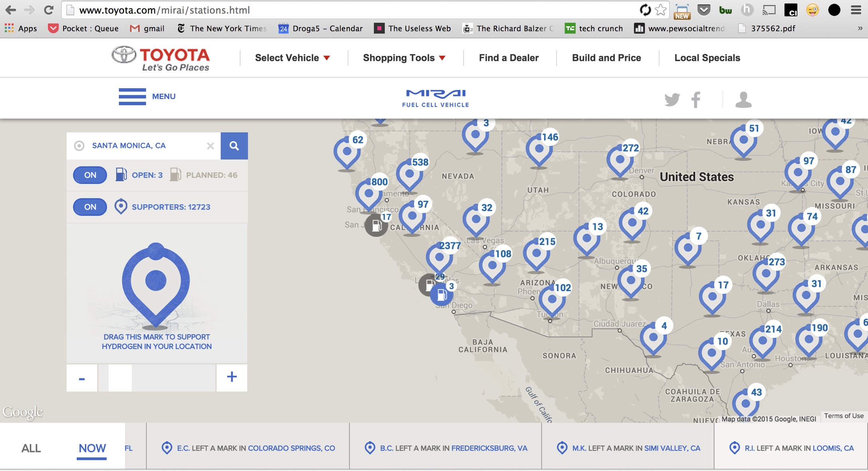Open the Chrome hamburger menu
The width and height of the screenshot is (868, 471).
[x=856, y=10]
